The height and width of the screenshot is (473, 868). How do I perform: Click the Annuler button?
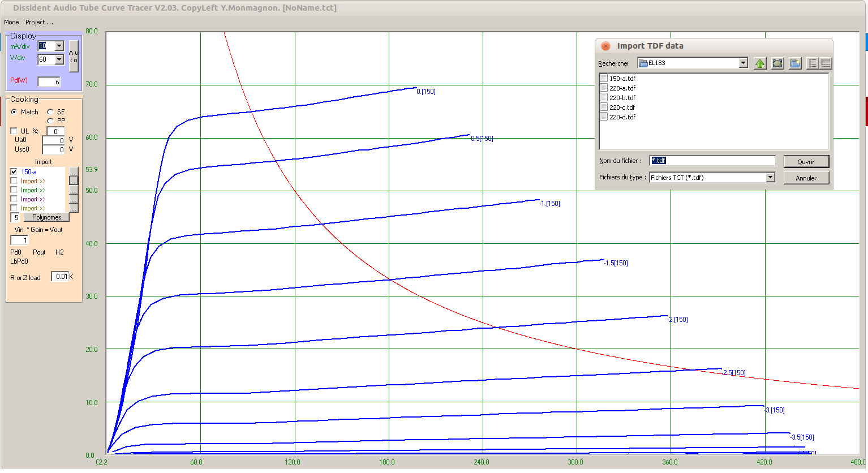click(806, 178)
